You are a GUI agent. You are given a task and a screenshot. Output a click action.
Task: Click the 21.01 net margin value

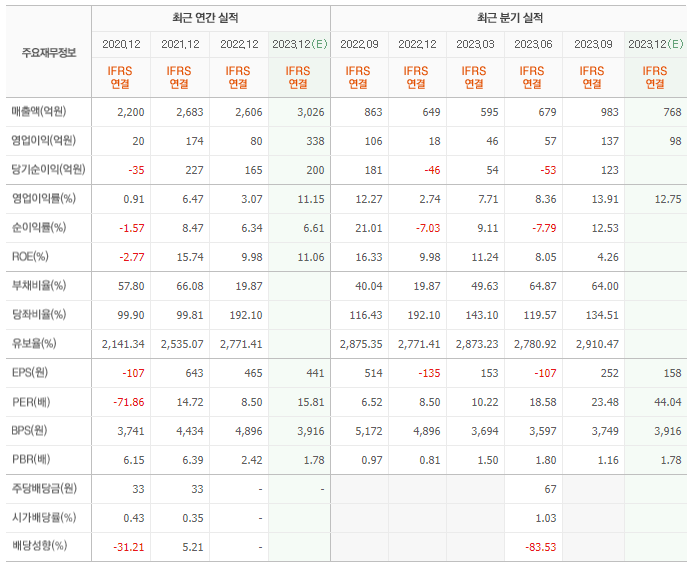tap(369, 228)
